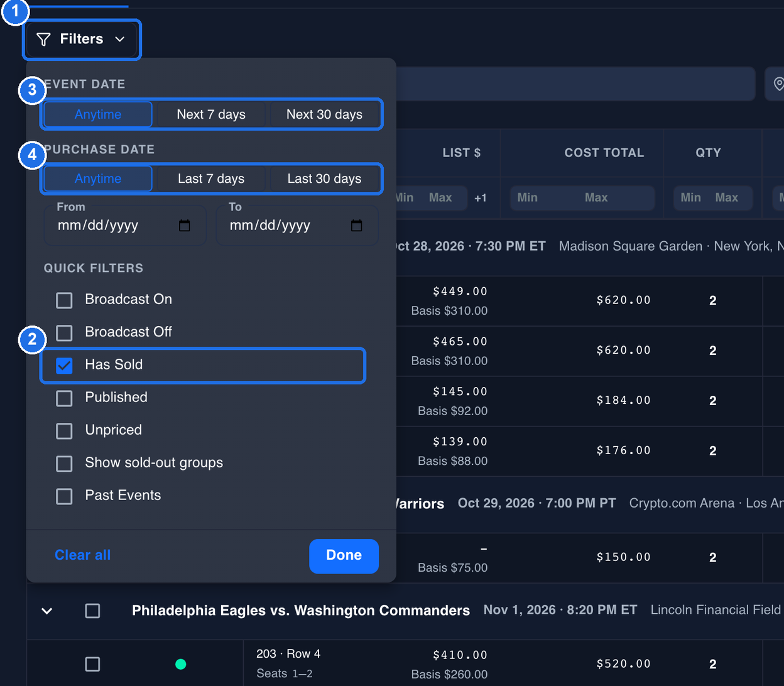Click the $176.00 cost total

click(x=624, y=451)
